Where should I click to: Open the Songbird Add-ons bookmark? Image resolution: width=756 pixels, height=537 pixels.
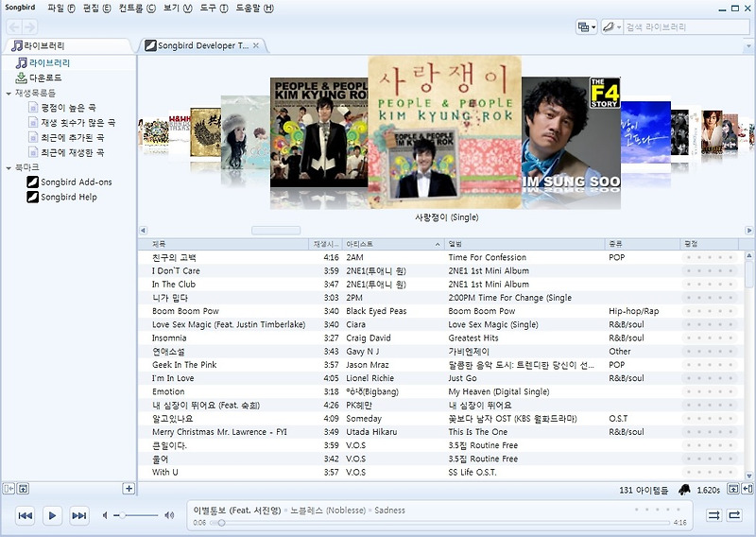69,182
